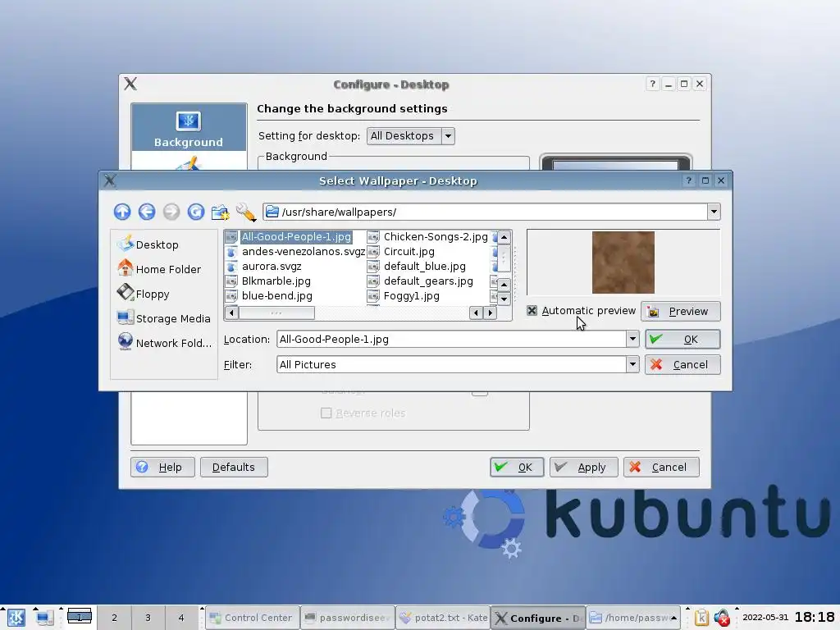Image resolution: width=840 pixels, height=630 pixels.
Task: Create a new folder in dialog
Action: coord(220,212)
